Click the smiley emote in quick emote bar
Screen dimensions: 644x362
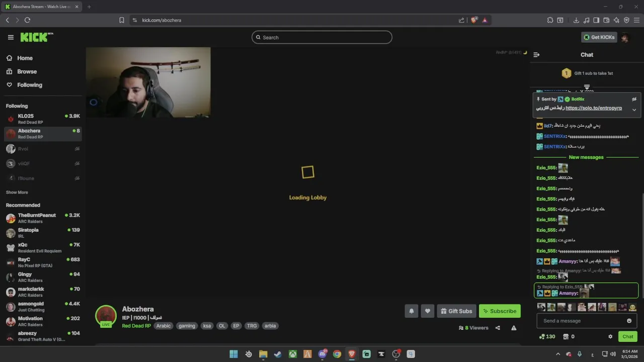pos(632,307)
